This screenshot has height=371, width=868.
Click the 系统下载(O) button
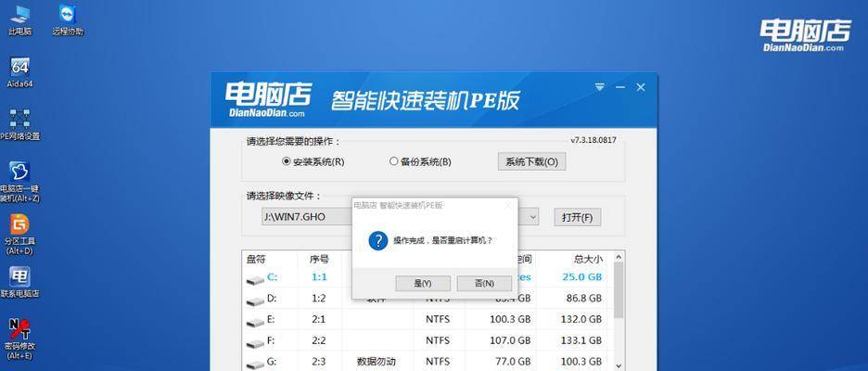tap(531, 161)
